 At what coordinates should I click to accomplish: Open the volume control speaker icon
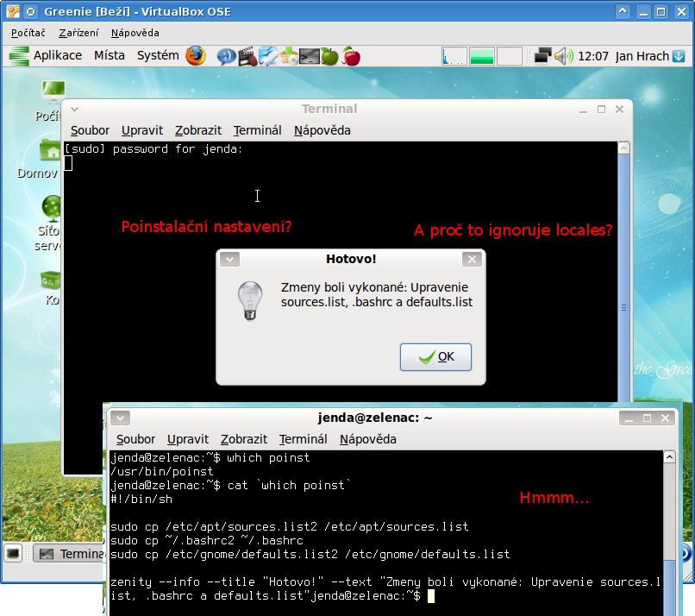click(x=563, y=56)
